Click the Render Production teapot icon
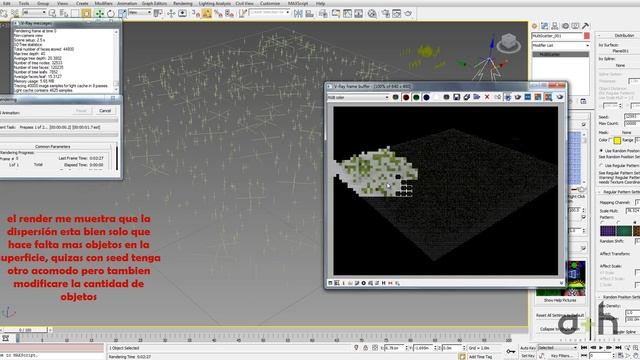640x360 pixels. pyautogui.click(x=408, y=13)
